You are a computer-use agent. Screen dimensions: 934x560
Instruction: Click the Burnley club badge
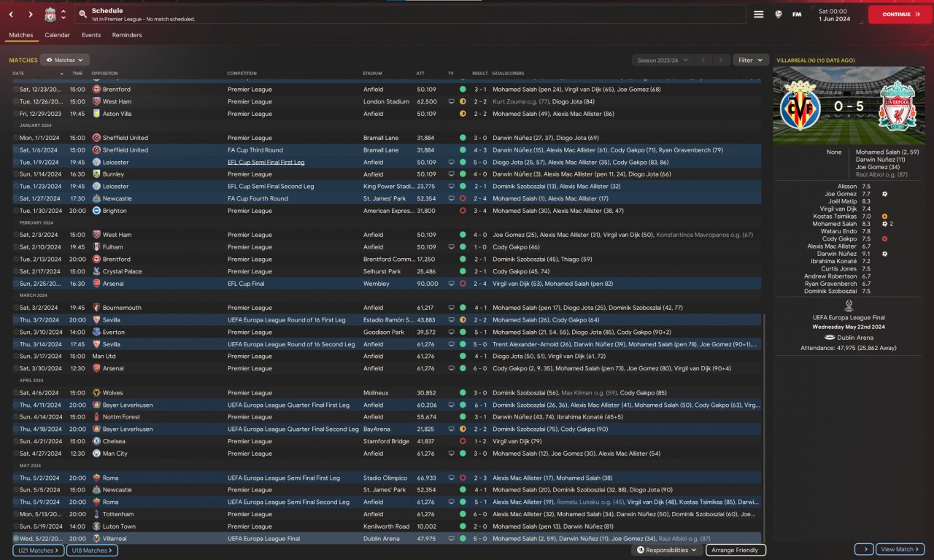[96, 174]
